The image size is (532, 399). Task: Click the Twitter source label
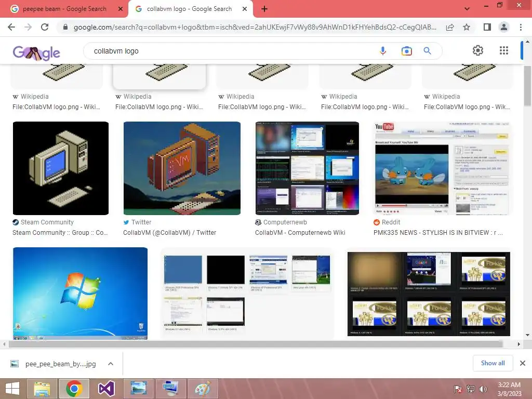pyautogui.click(x=141, y=222)
